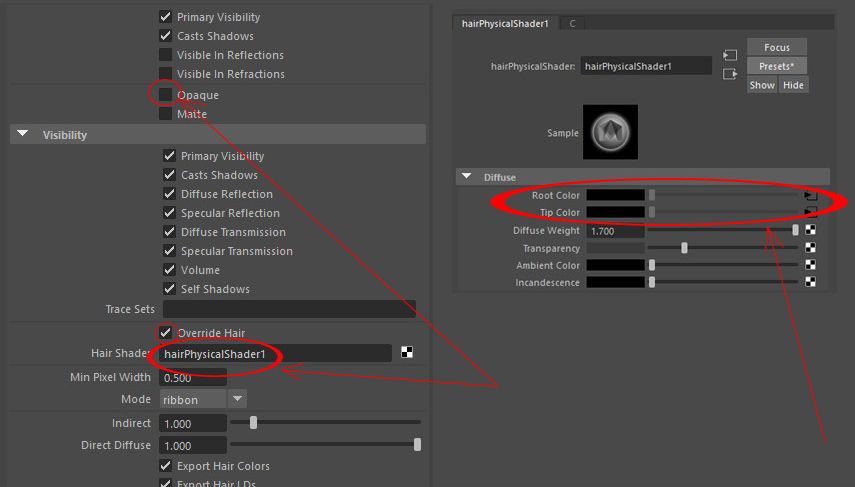The width and height of the screenshot is (855, 487).
Task: Toggle the Override Hair checkbox
Action: point(165,332)
